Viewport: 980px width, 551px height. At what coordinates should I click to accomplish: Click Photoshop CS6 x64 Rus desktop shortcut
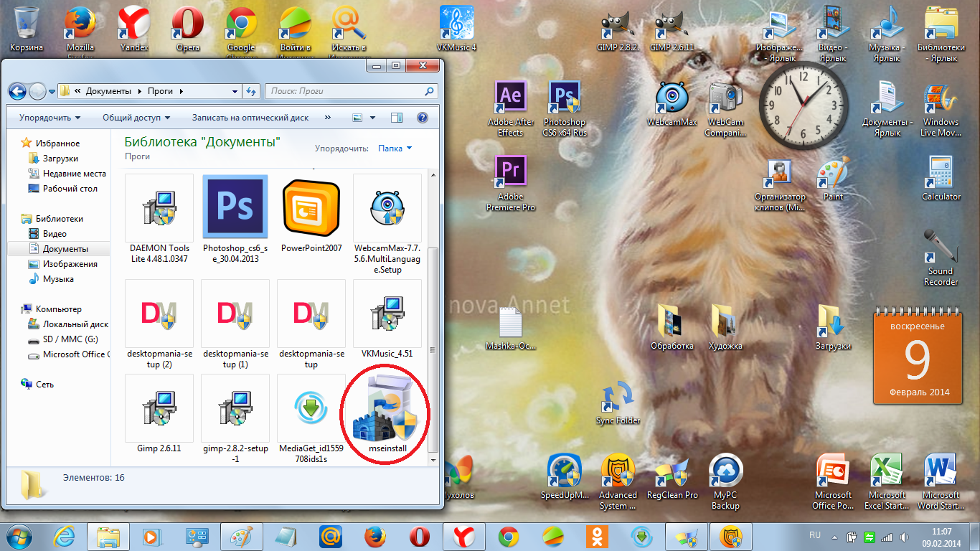pyautogui.click(x=565, y=108)
